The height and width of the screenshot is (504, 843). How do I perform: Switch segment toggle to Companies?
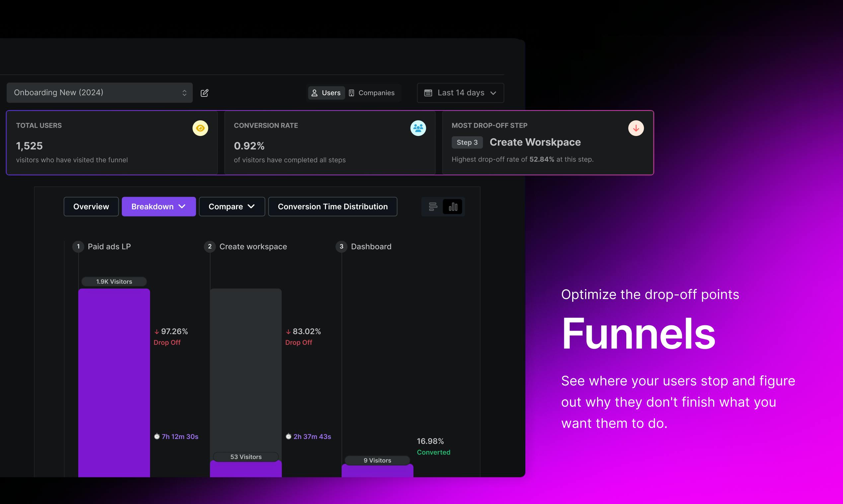pos(372,93)
